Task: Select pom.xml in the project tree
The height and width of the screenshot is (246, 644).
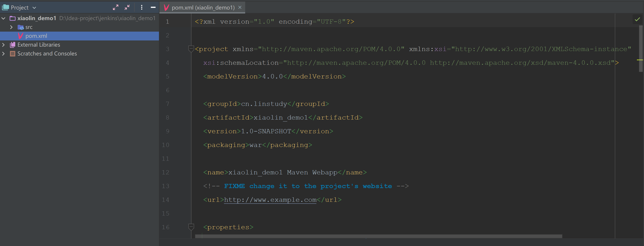Action: coord(36,36)
